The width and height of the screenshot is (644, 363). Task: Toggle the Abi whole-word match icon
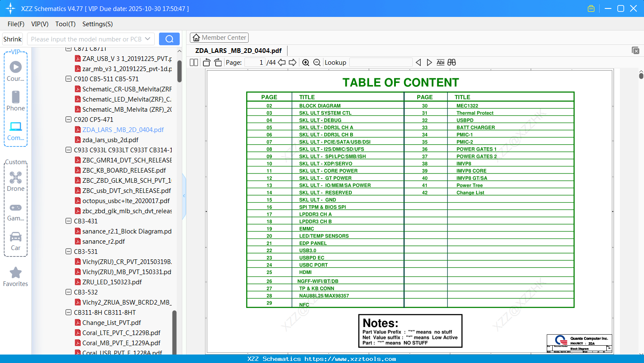(441, 63)
